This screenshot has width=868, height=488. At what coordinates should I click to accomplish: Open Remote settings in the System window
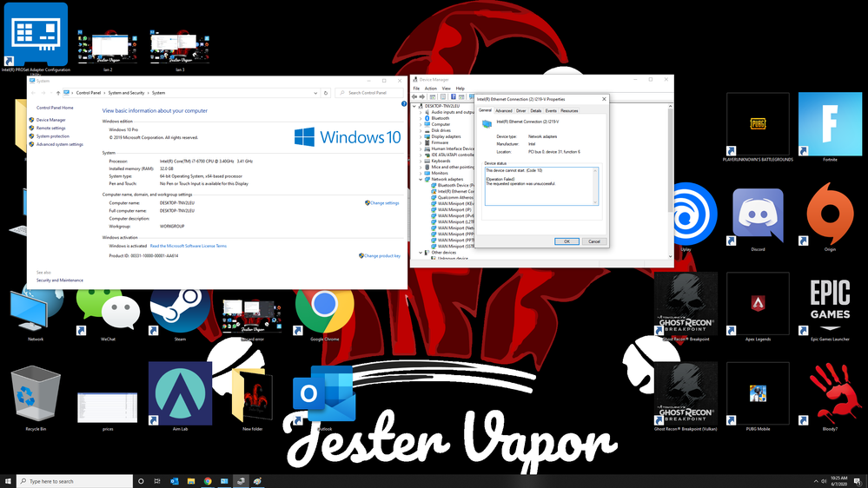(x=51, y=129)
